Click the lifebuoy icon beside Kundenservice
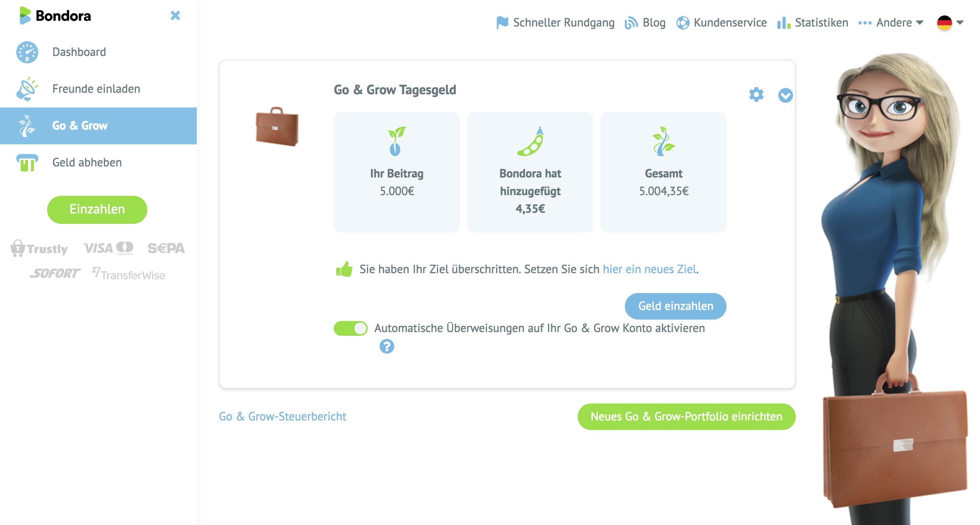This screenshot has width=980, height=525. pos(682,23)
